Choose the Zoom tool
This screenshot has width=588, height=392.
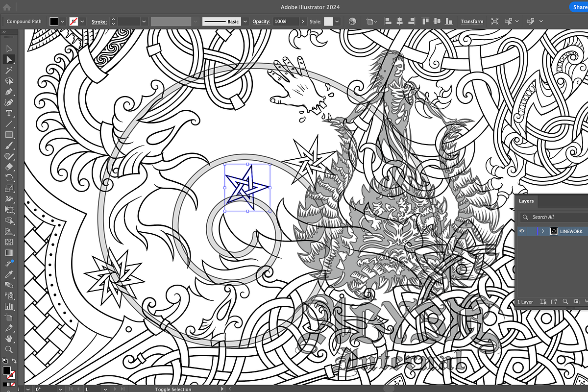pos(9,349)
